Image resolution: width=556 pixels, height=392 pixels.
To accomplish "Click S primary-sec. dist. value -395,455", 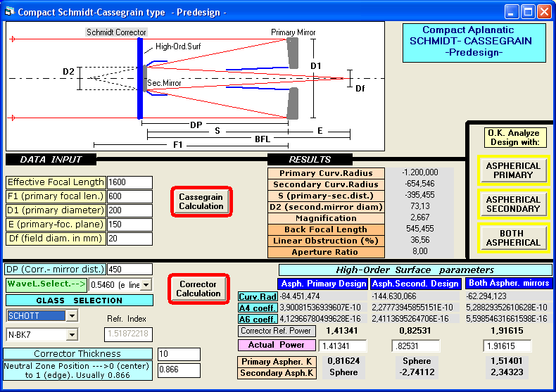I will coord(420,195).
